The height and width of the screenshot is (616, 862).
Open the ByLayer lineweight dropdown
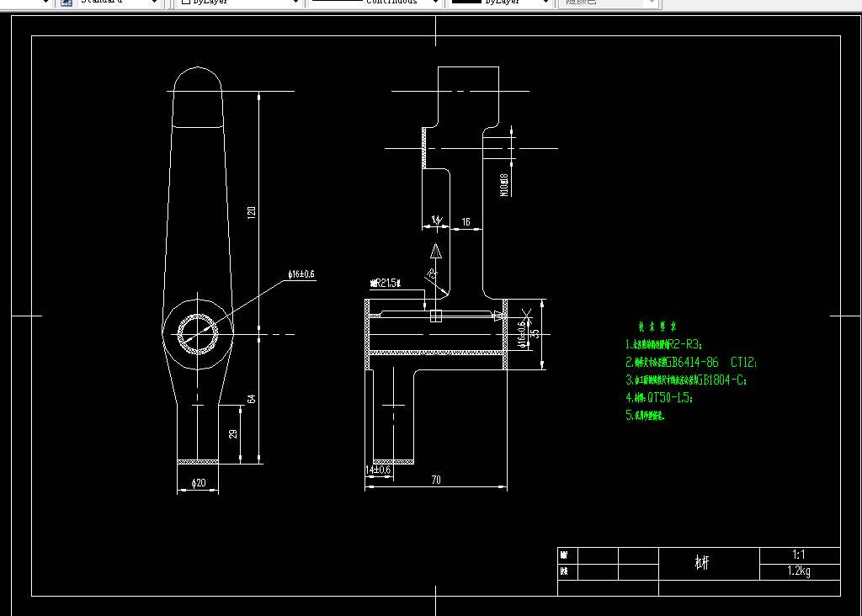[502, 3]
